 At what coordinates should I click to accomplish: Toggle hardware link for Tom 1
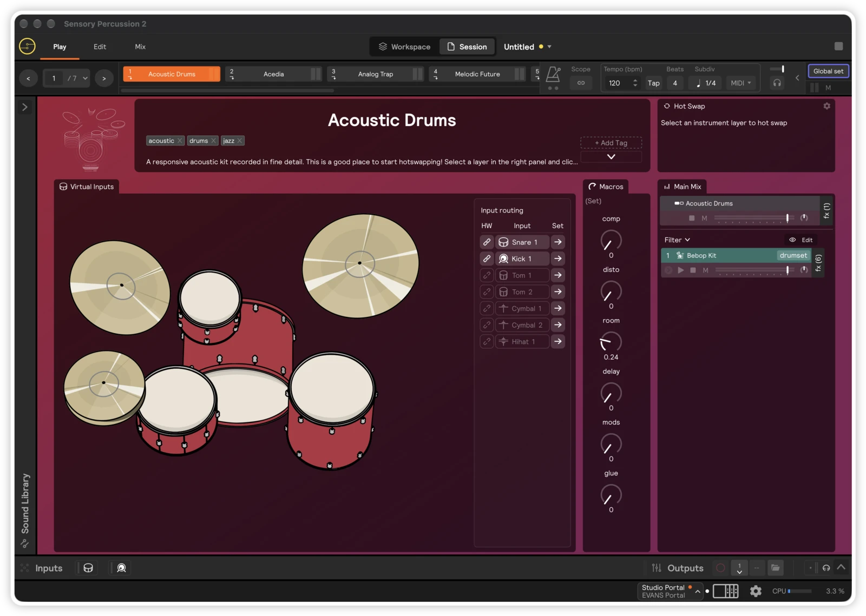(x=487, y=275)
